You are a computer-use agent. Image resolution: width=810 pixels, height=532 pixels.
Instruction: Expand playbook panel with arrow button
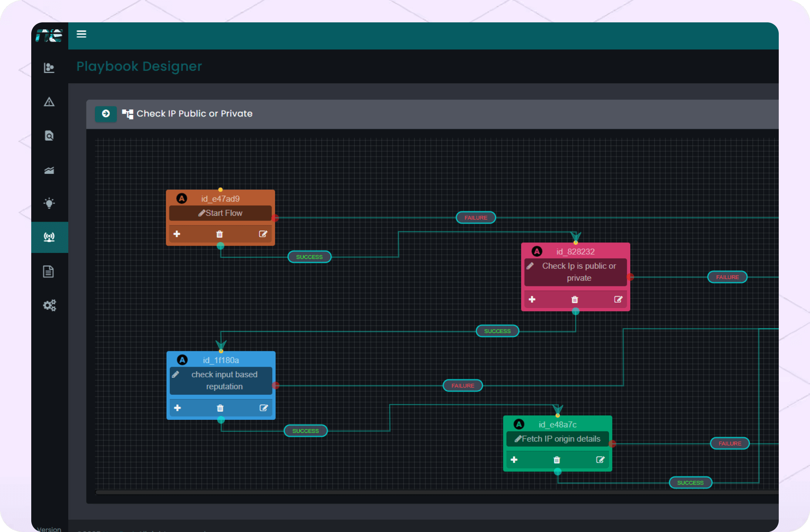point(106,113)
